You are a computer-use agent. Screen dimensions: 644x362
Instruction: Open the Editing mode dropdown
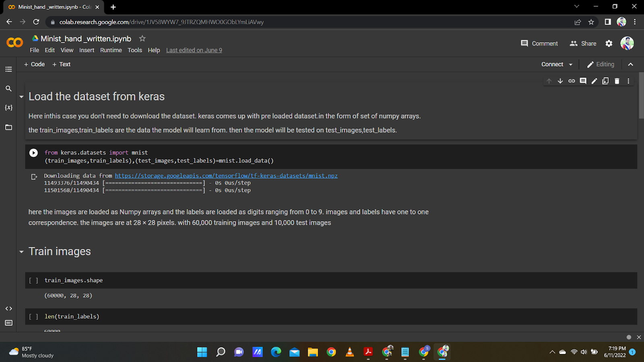(601, 64)
